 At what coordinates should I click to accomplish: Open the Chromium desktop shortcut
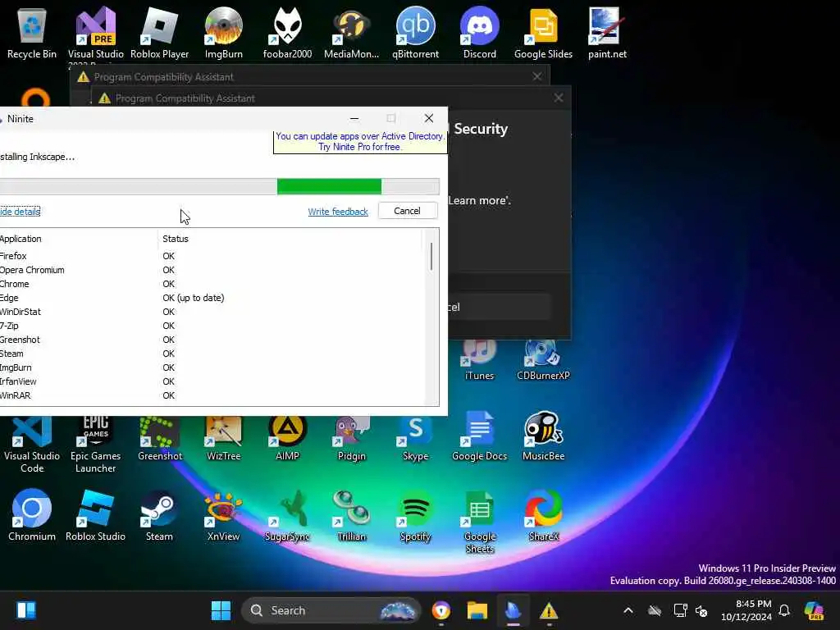[32, 515]
